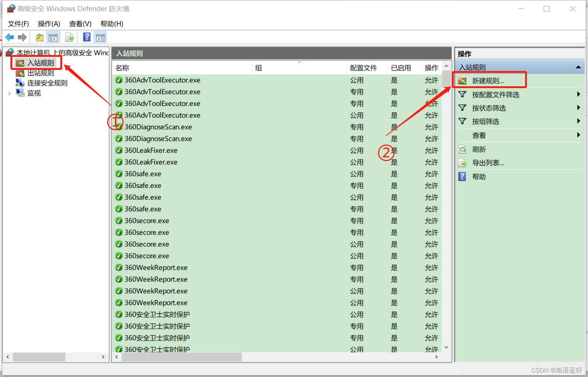Sort by the 配置文件 column header
Image resolution: width=588 pixels, height=377 pixels.
(367, 68)
